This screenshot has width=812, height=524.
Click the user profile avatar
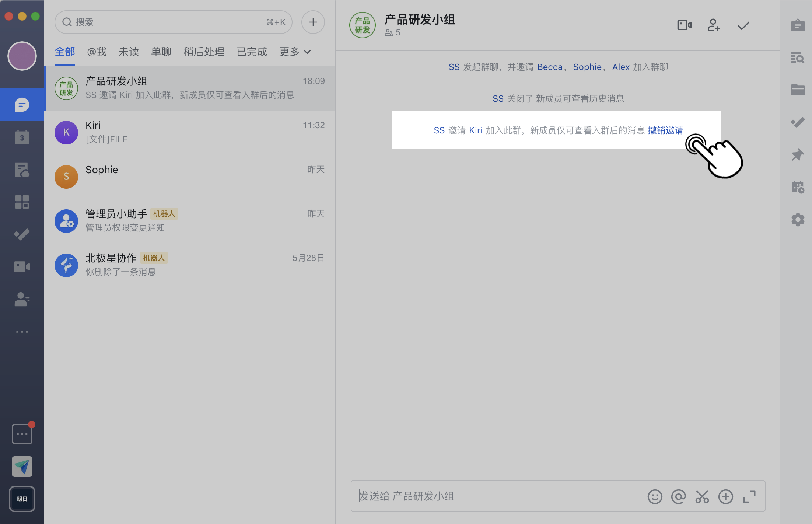pos(22,56)
